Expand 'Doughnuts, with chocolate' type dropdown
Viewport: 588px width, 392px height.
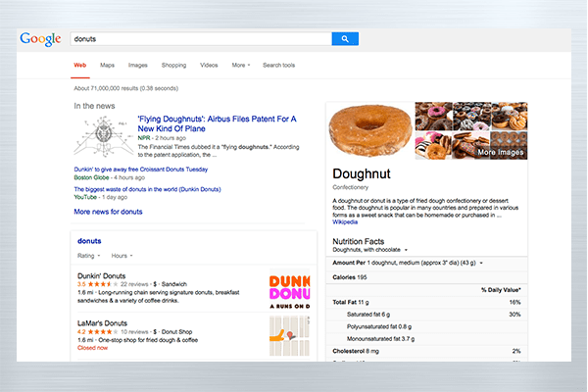369,250
